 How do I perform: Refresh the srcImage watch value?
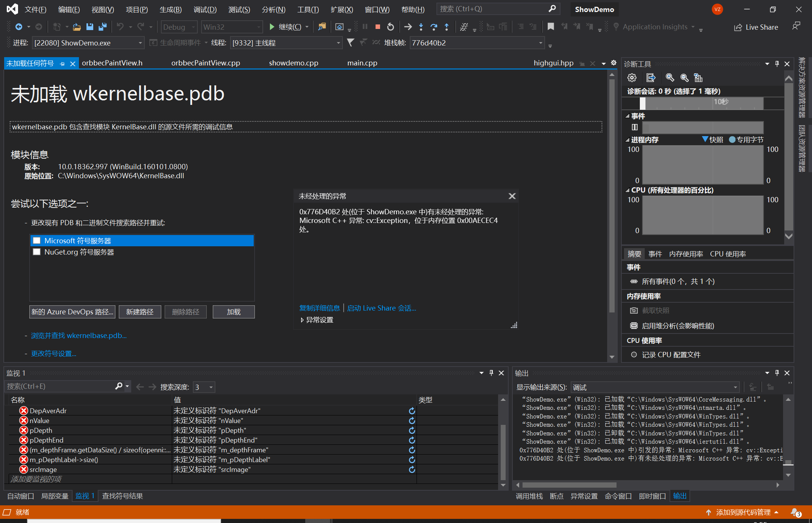pyautogui.click(x=412, y=469)
